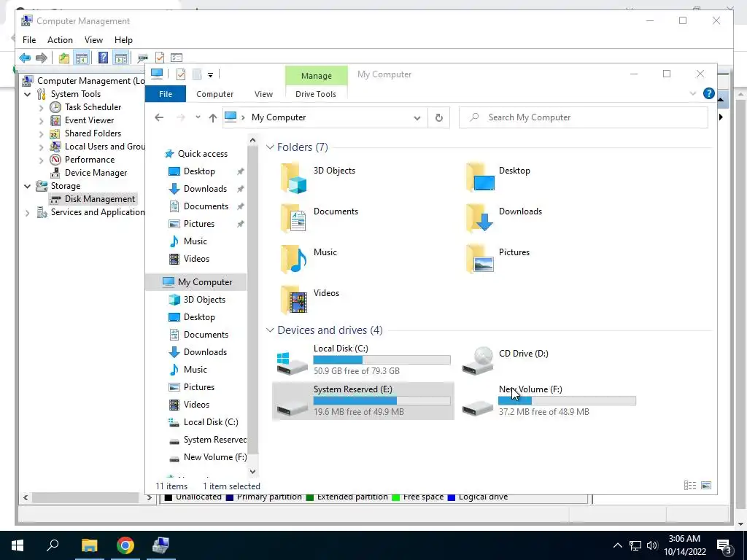Viewport: 747px width, 560px height.
Task: Open the Help menu in Computer Management
Action: [x=123, y=40]
